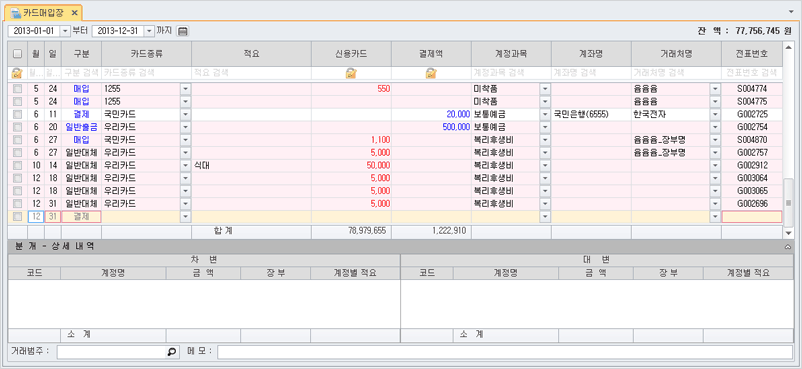Select the 일반출금 cell in G002754 row
802x369 pixels.
click(81, 127)
